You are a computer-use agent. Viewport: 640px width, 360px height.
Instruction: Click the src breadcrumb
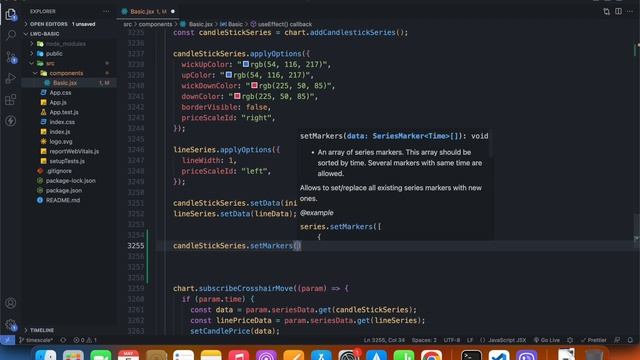128,24
